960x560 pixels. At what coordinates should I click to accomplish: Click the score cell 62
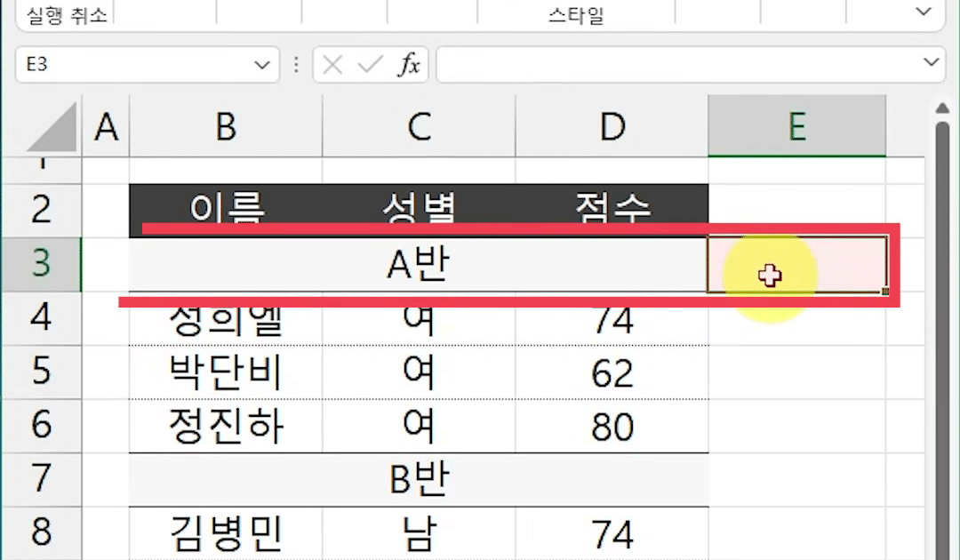point(612,372)
